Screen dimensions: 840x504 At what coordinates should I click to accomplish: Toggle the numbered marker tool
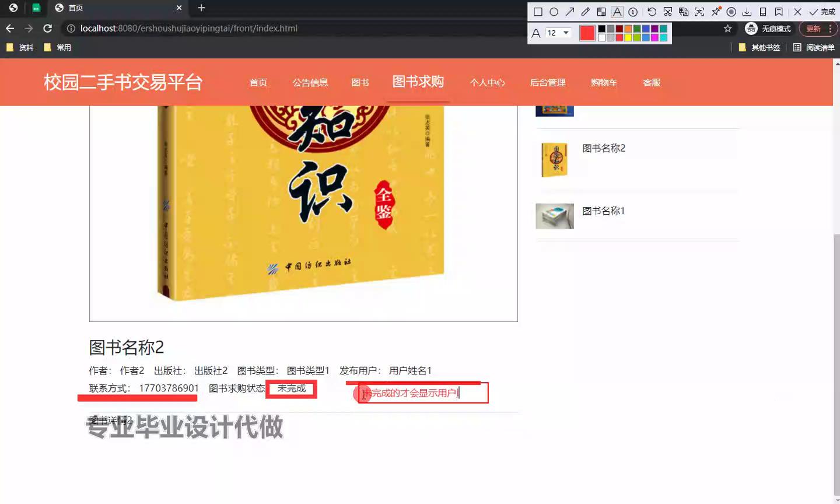tap(633, 12)
